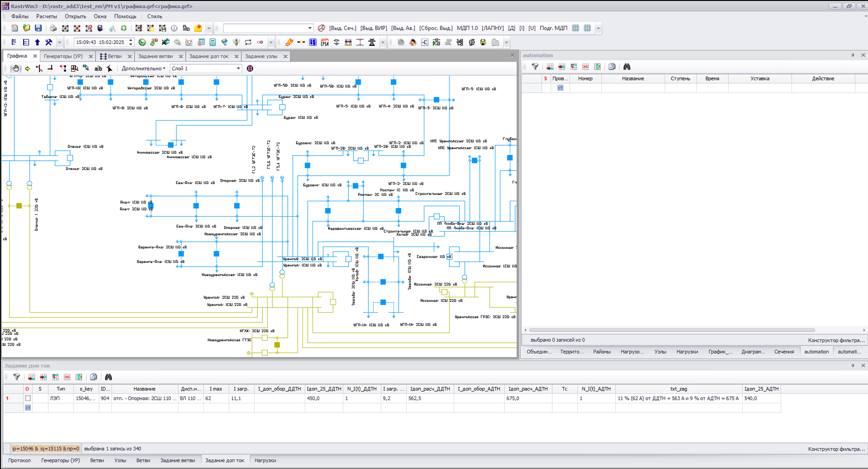Tick the checkbox in the ЛЭП row
The image size is (868, 469).
pyautogui.click(x=27, y=399)
